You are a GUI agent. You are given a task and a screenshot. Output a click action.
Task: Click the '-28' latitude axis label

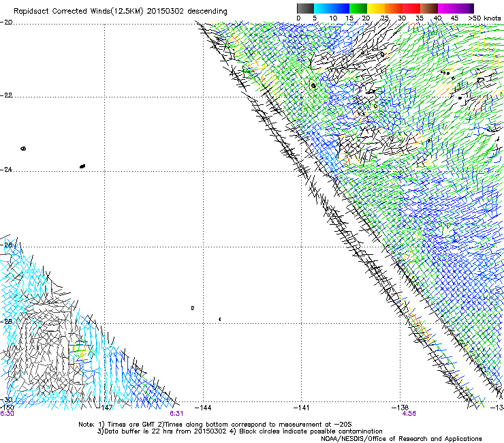6,322
